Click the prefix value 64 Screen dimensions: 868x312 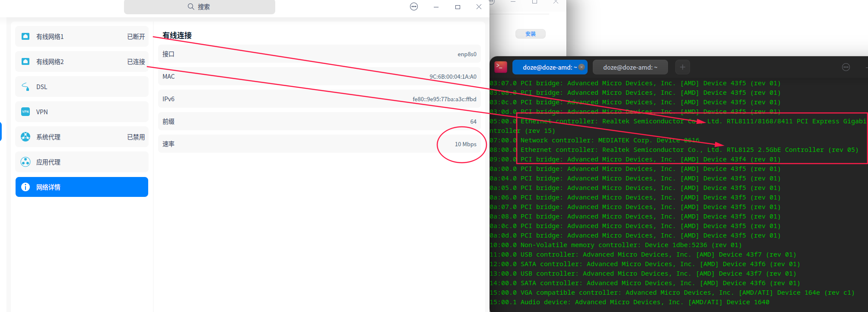coord(474,122)
